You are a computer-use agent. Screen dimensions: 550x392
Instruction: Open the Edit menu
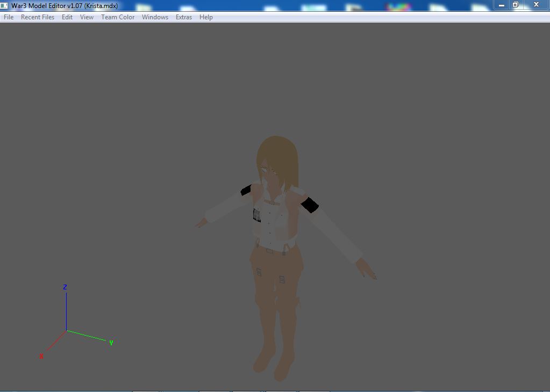(67, 17)
